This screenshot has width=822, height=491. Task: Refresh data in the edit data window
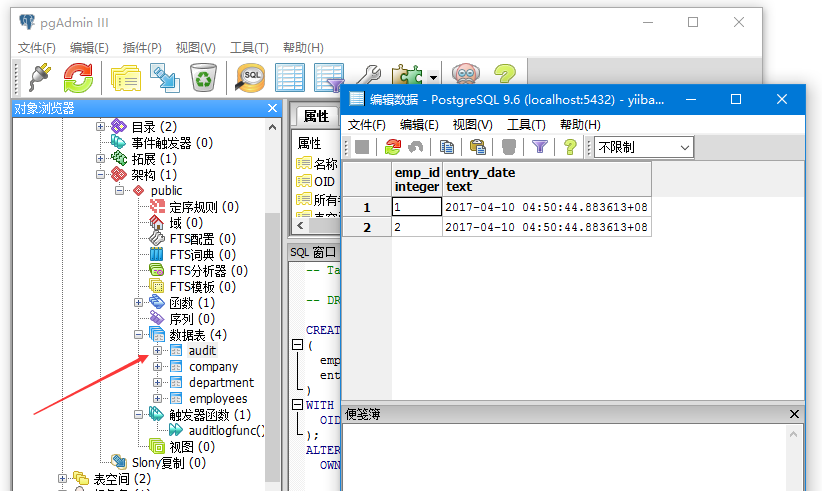click(393, 147)
